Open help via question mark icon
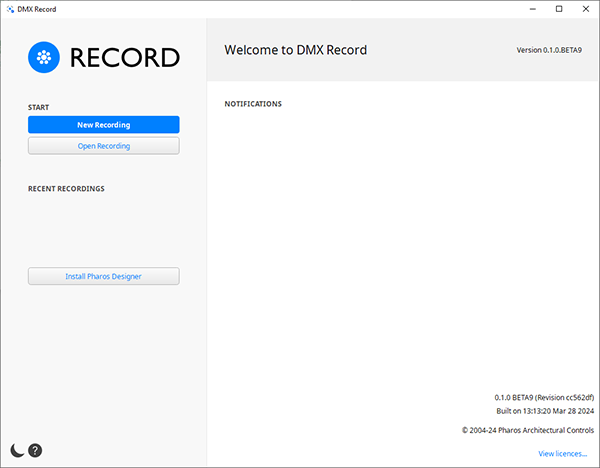 pos(35,450)
